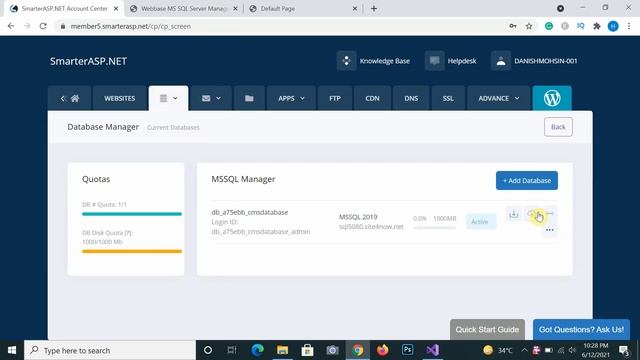The width and height of the screenshot is (640, 360).
Task: Expand the APPS menu
Action: pyautogui.click(x=291, y=98)
